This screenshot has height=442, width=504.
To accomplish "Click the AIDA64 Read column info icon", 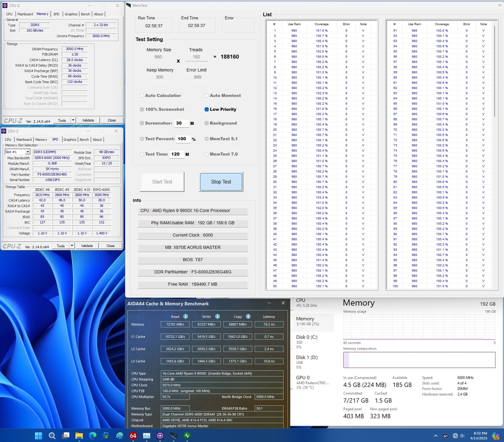I will [x=186, y=316].
